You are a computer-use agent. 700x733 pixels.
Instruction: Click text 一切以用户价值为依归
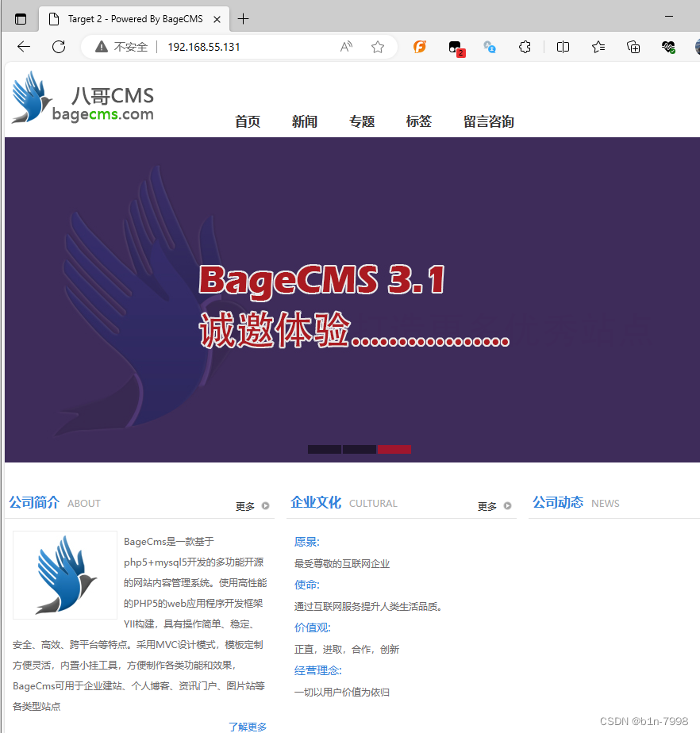342,693
